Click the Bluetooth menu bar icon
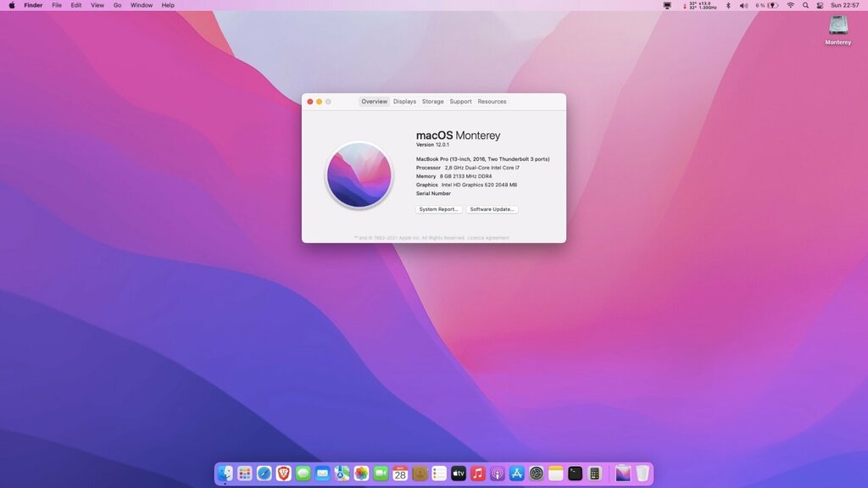The height and width of the screenshot is (488, 868). [728, 5]
